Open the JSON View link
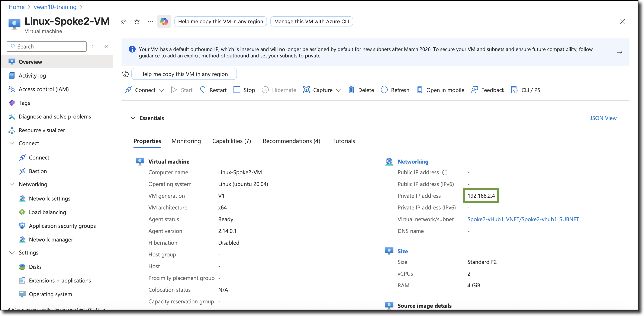 pyautogui.click(x=603, y=118)
